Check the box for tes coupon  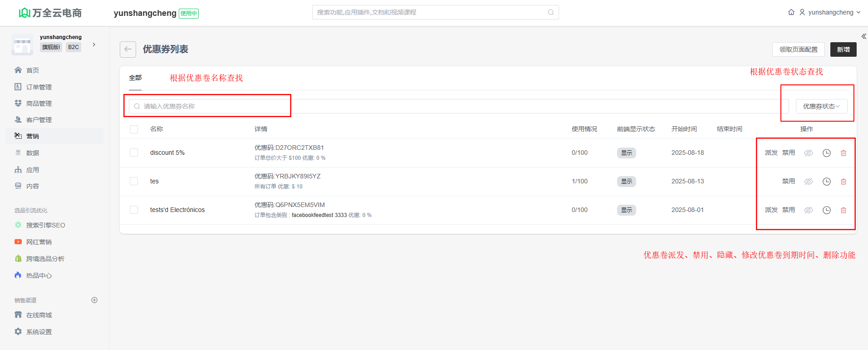[x=134, y=181]
